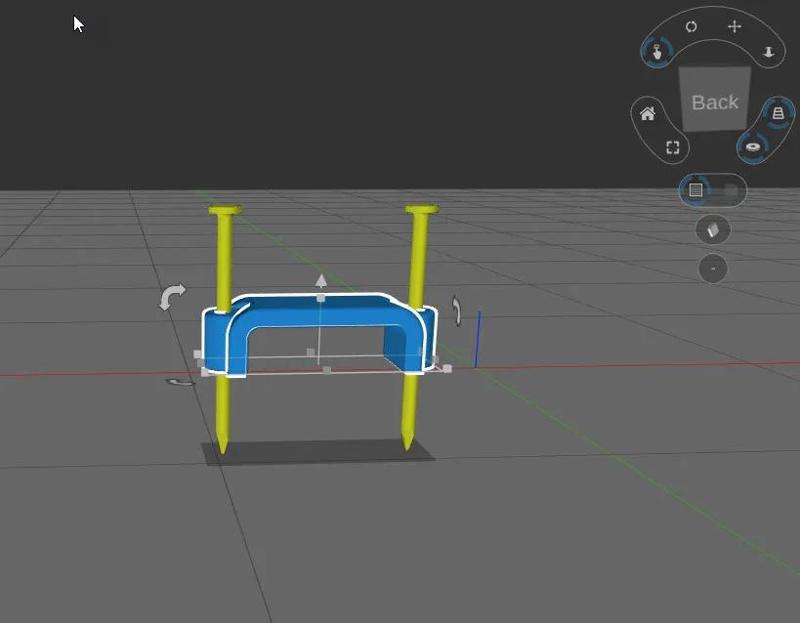Click the downward arrow zoom icon
This screenshot has width=800, height=623.
coord(768,52)
